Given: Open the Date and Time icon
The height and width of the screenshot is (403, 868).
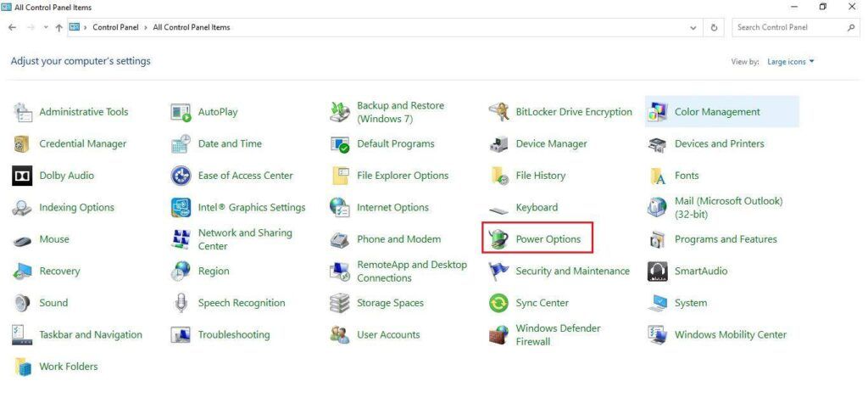Looking at the screenshot, I should [x=181, y=144].
